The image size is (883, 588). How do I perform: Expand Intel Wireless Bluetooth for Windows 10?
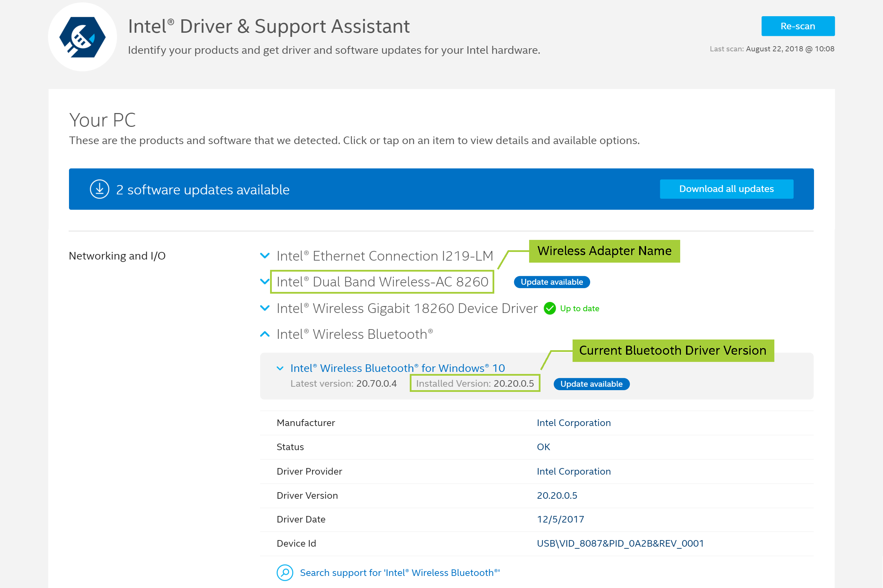(x=397, y=367)
